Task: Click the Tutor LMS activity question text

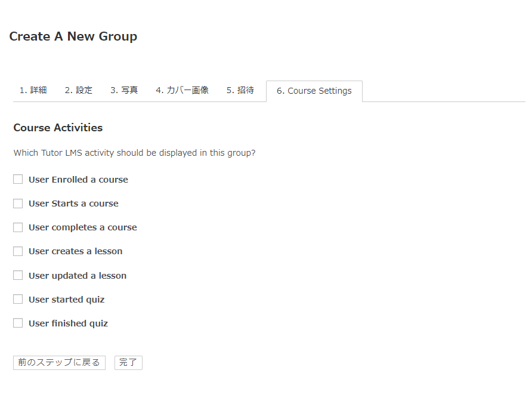Action: tap(134, 153)
